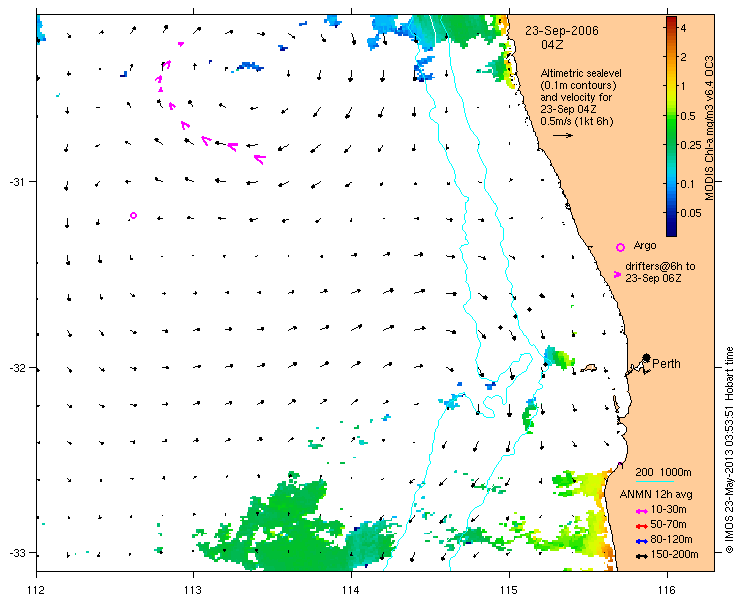Click the colorbar value 2
The height and width of the screenshot is (600, 740).
[x=683, y=57]
